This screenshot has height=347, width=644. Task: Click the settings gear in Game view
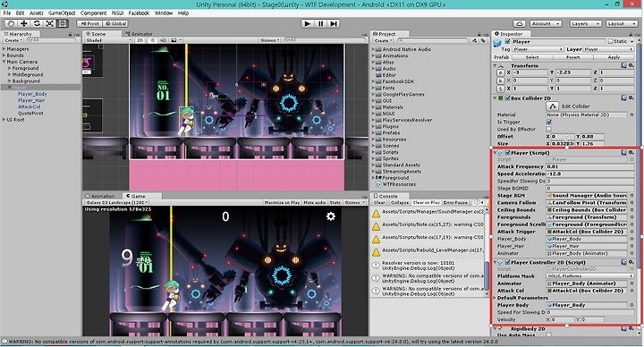[x=331, y=216]
